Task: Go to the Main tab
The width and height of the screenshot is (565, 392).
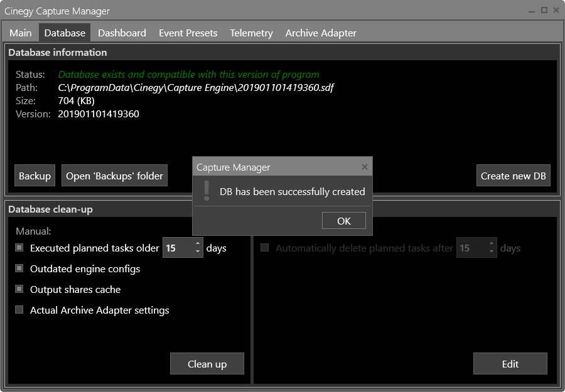Action: coord(21,33)
